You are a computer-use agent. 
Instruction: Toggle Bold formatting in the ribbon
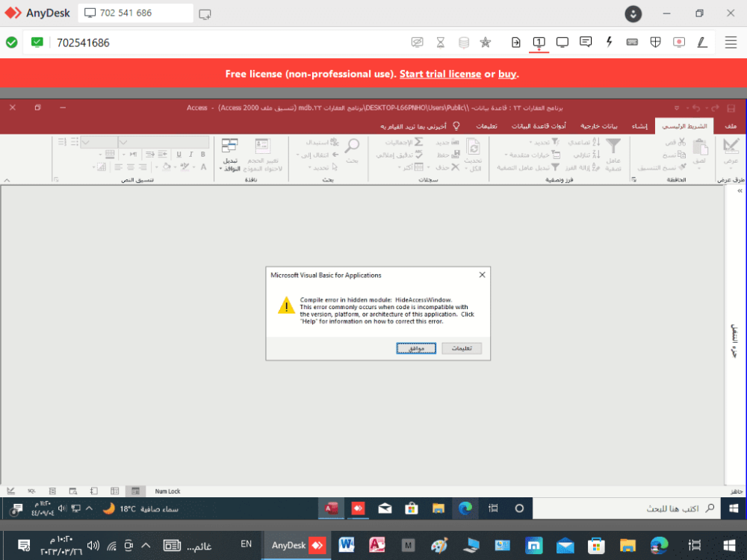pos(203,155)
